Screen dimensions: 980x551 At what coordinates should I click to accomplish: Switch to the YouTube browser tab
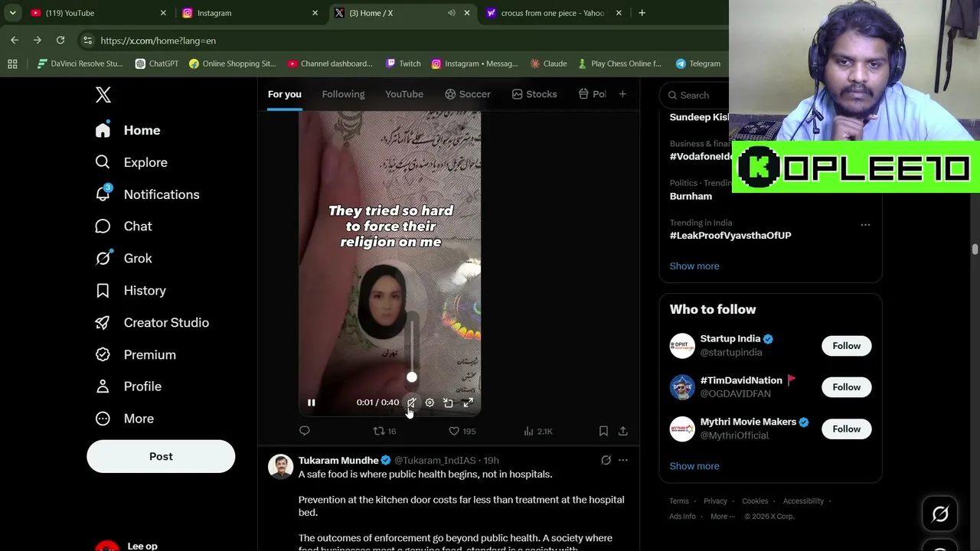[x=97, y=13]
